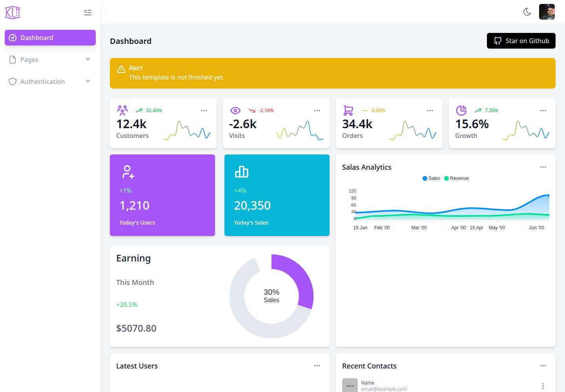Click the Growth sparkline chart
Image resolution: width=565 pixels, height=392 pixels.
(x=526, y=130)
